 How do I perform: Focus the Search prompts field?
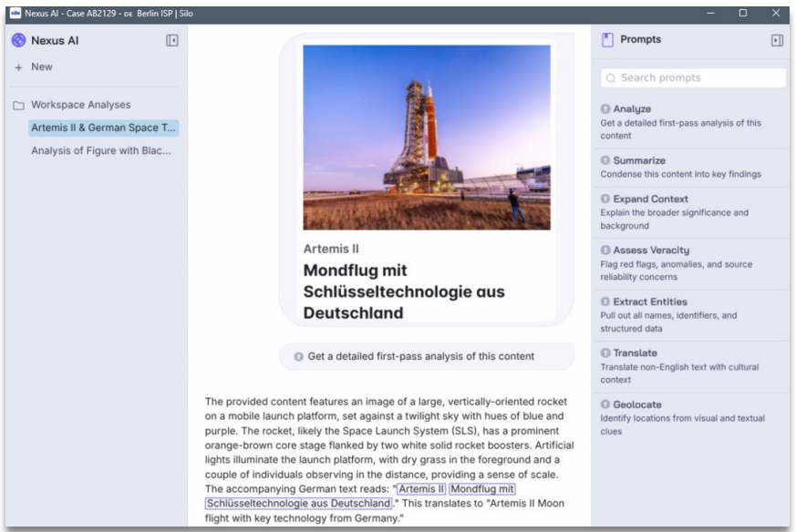693,78
